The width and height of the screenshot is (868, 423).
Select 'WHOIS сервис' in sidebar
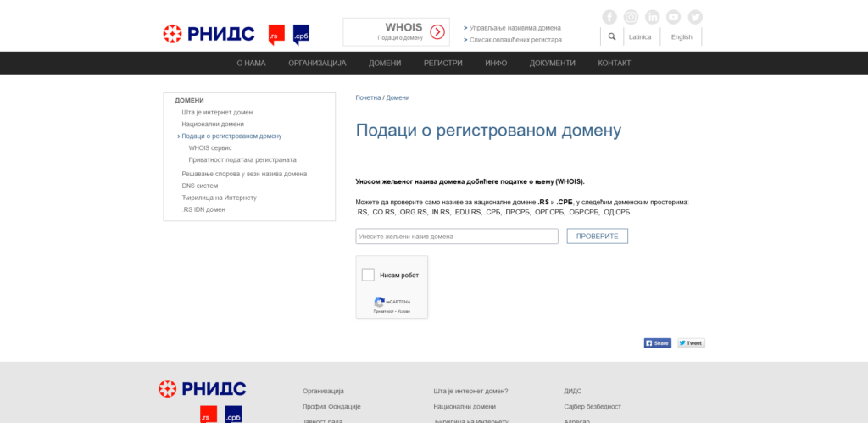point(210,147)
